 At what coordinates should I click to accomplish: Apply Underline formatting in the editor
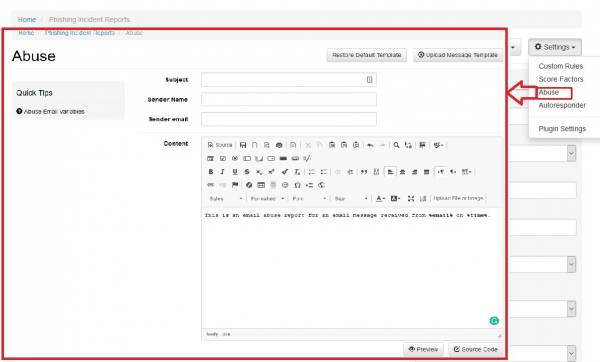pyautogui.click(x=235, y=172)
